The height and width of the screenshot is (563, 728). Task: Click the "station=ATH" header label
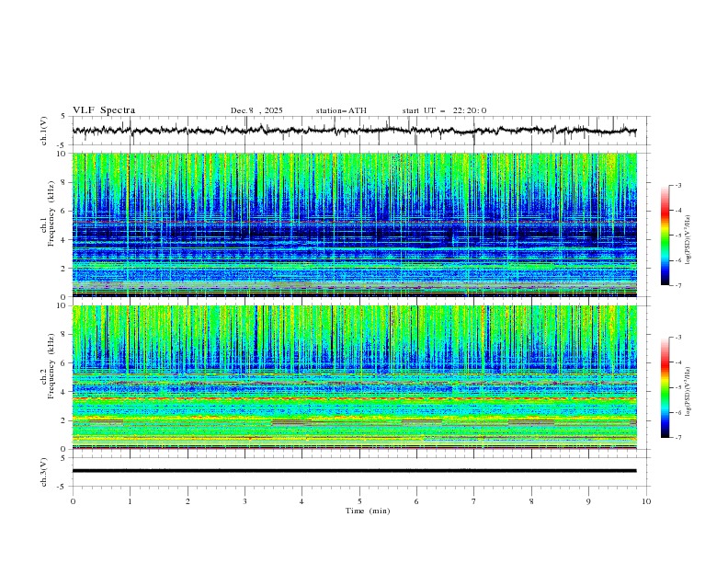[341, 110]
